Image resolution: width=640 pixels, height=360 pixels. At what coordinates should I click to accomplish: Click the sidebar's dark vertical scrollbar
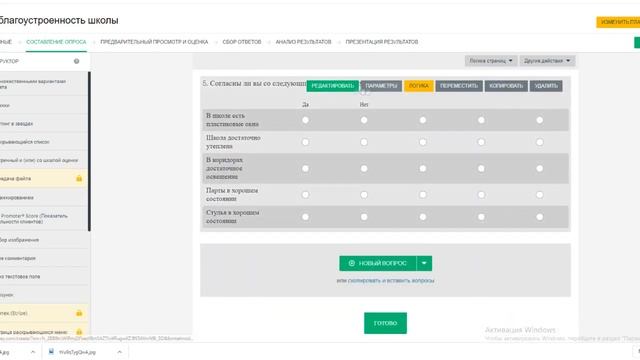[89, 151]
